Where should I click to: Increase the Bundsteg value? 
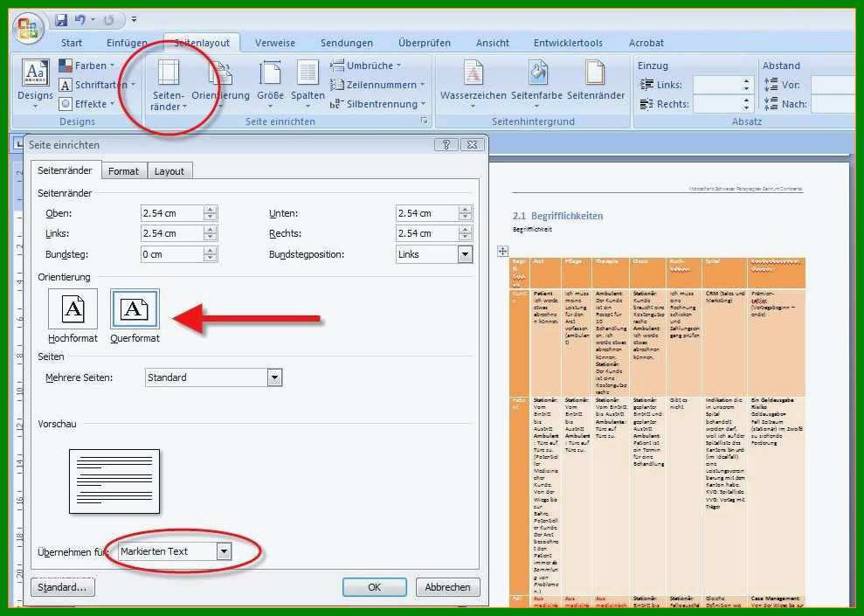tap(210, 251)
